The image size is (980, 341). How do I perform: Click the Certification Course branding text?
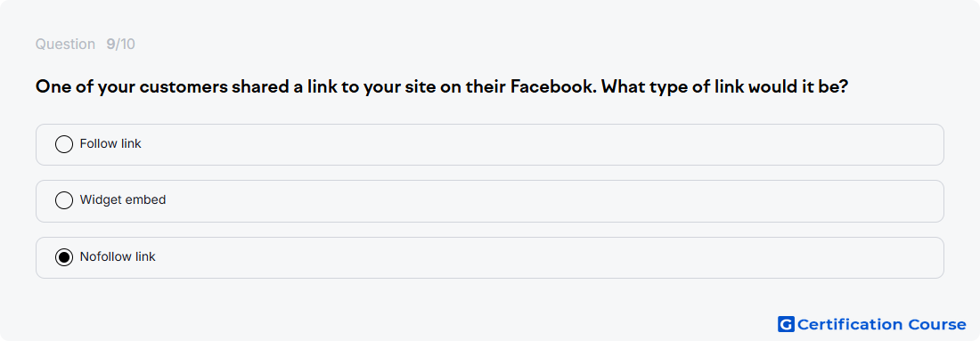pyautogui.click(x=881, y=324)
